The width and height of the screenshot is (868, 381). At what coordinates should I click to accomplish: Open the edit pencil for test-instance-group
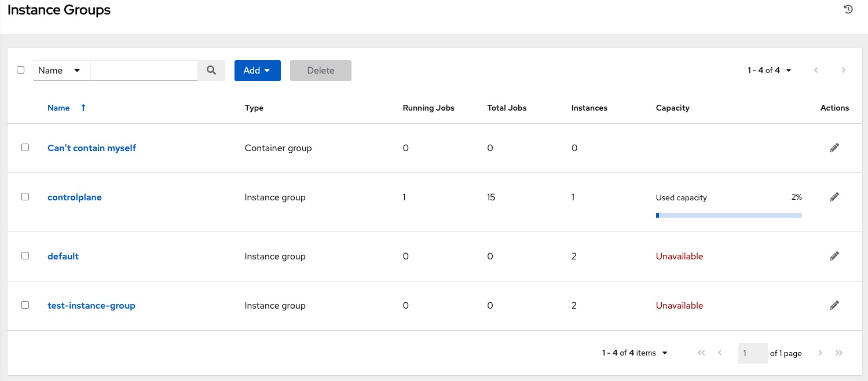click(x=834, y=305)
